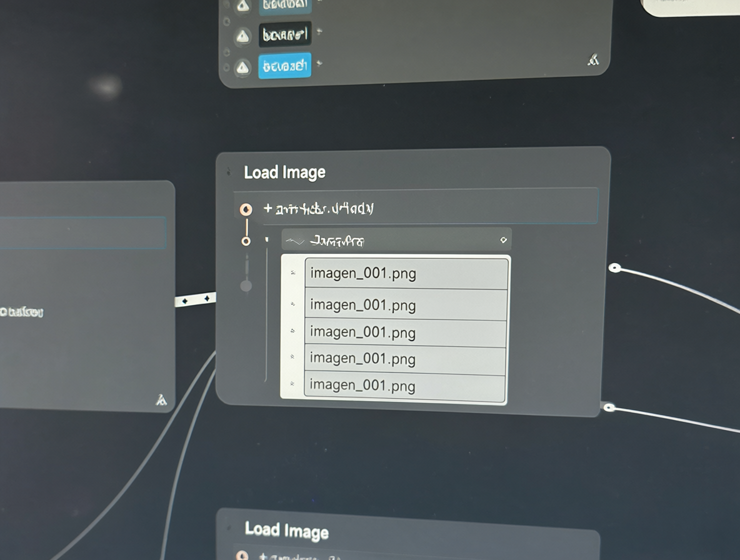Click the input field in the left node
The height and width of the screenshot is (560, 740).
[x=82, y=232]
